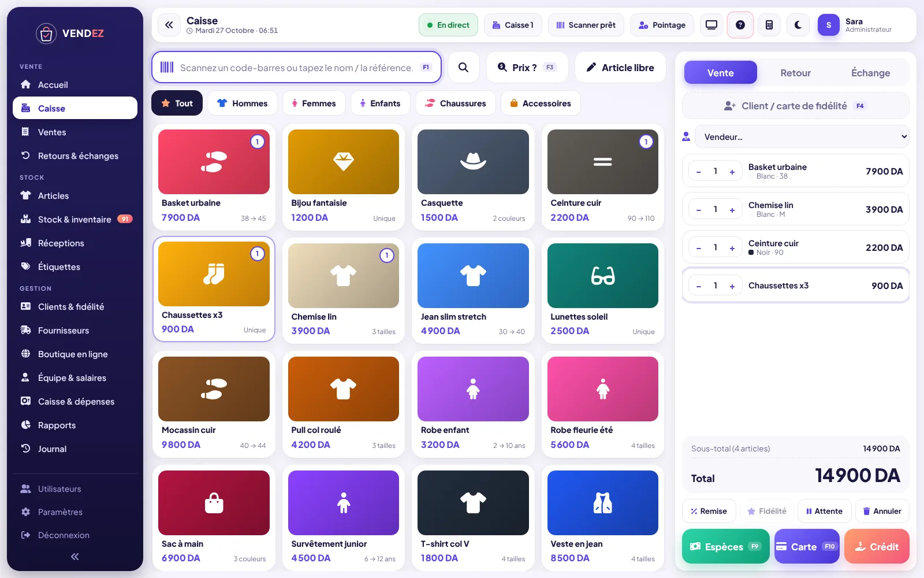The height and width of the screenshot is (578, 924).
Task: Toggle dark mode with the moon icon
Action: click(x=798, y=25)
